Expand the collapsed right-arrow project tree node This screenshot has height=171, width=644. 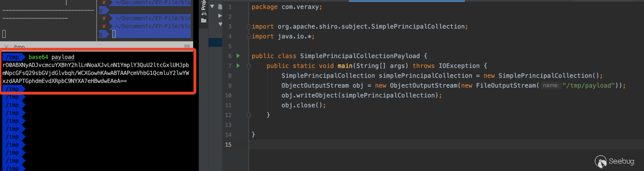click(220, 16)
